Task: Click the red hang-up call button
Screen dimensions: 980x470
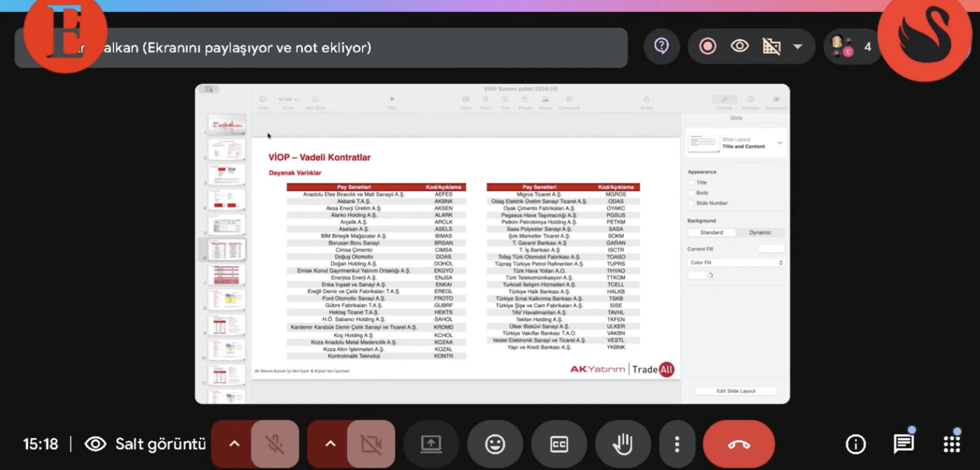Action: click(738, 444)
